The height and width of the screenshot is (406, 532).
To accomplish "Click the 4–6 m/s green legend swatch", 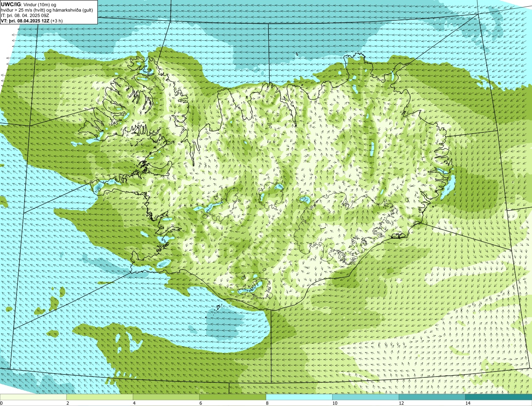I will click(x=166, y=397).
